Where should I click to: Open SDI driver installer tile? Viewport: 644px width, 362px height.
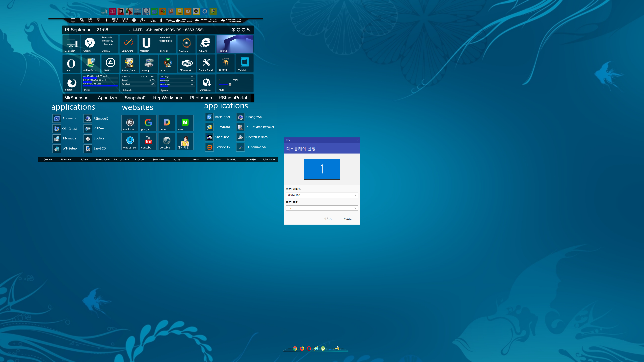[168, 64]
